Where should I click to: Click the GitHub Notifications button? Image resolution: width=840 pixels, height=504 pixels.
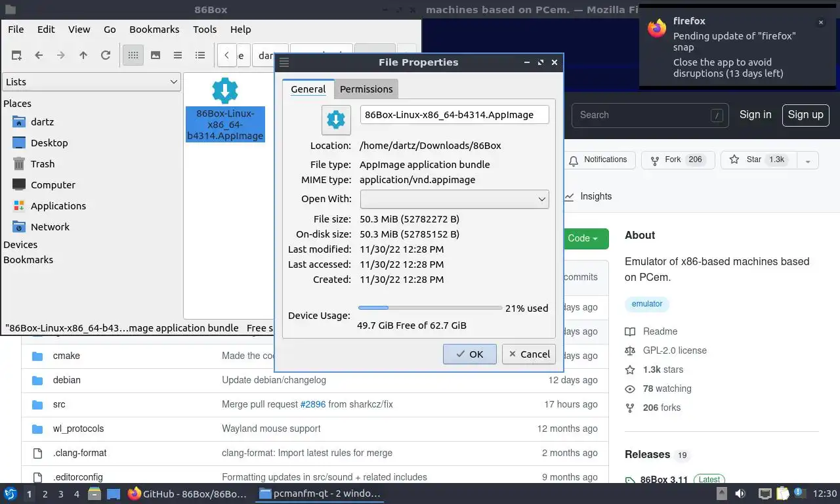(x=598, y=159)
